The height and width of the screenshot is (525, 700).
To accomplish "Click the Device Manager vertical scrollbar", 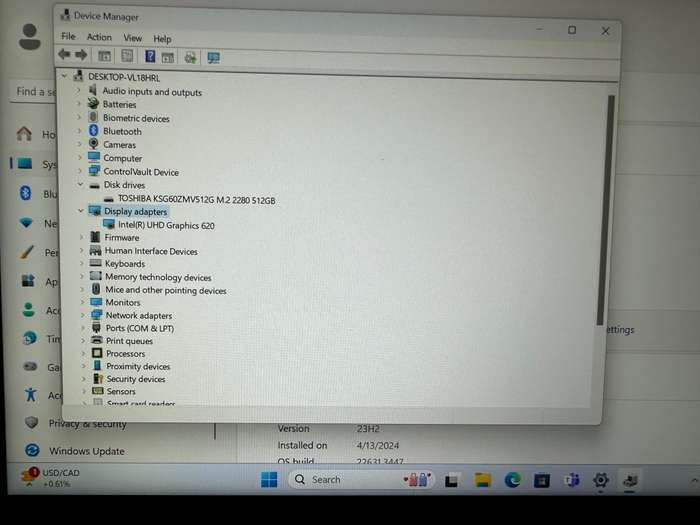I will tap(604, 210).
